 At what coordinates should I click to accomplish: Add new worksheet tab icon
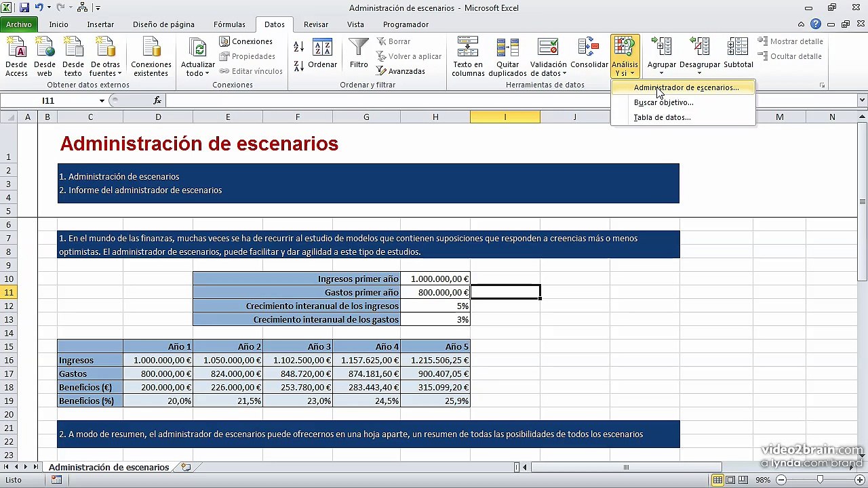pos(185,467)
